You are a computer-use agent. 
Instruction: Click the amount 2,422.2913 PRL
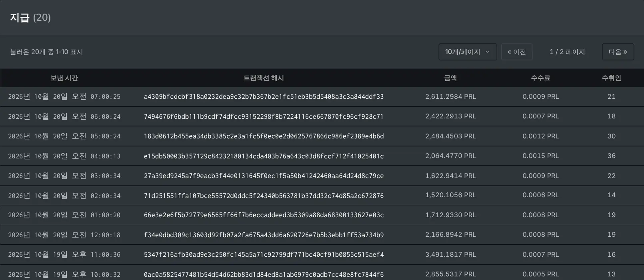(x=450, y=116)
